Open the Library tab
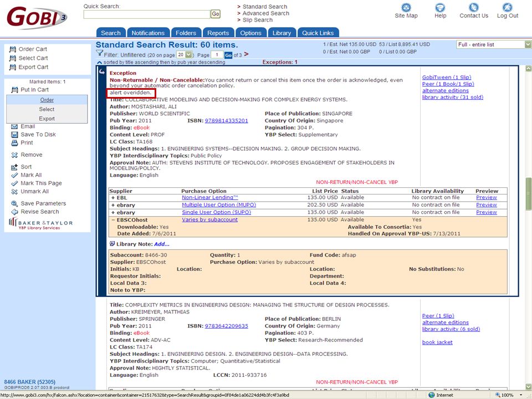This screenshot has height=399, width=532. point(282,33)
